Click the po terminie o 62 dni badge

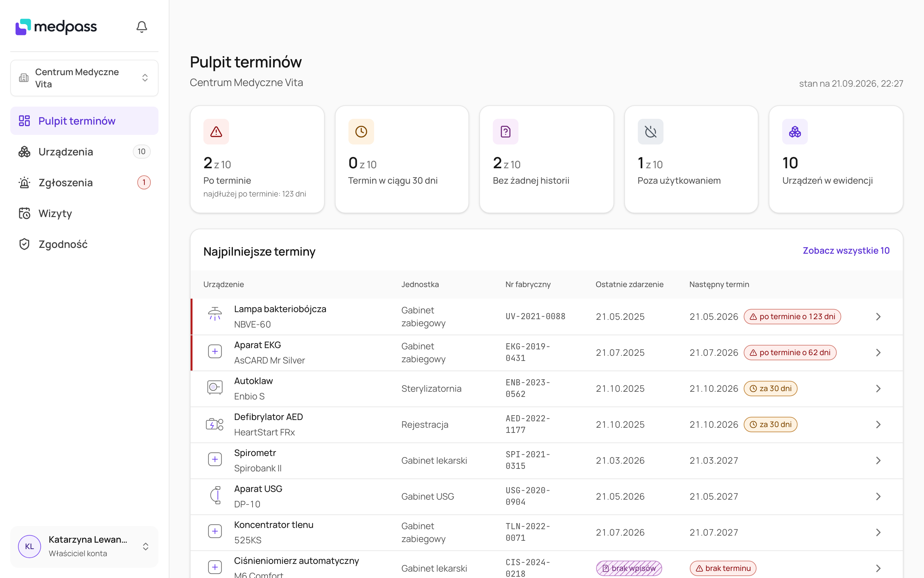[790, 353]
